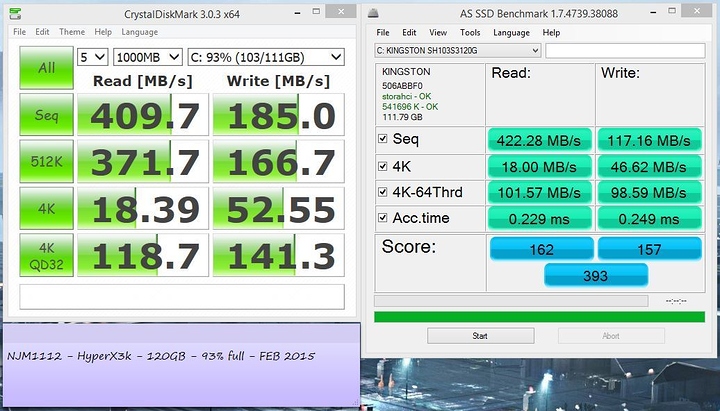The image size is (720, 411).
Task: Click the AS SSD Benchmark title bar icon
Action: [372, 13]
